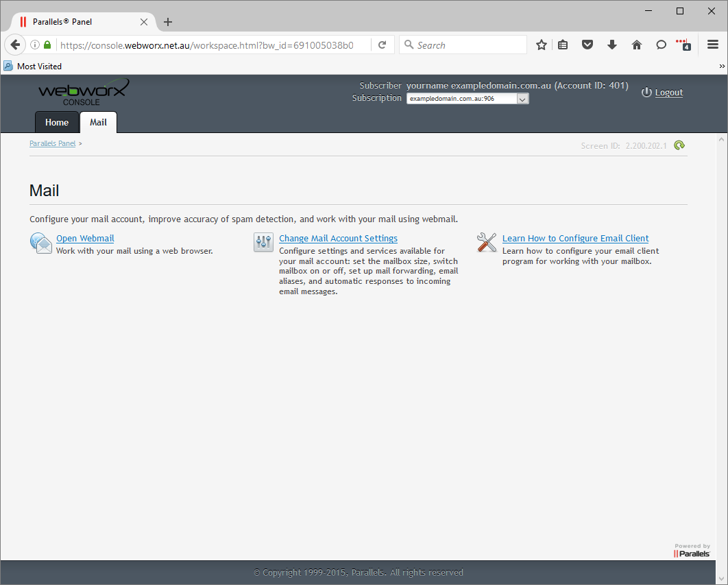
Task: Click the green screen refresh icon
Action: click(679, 145)
